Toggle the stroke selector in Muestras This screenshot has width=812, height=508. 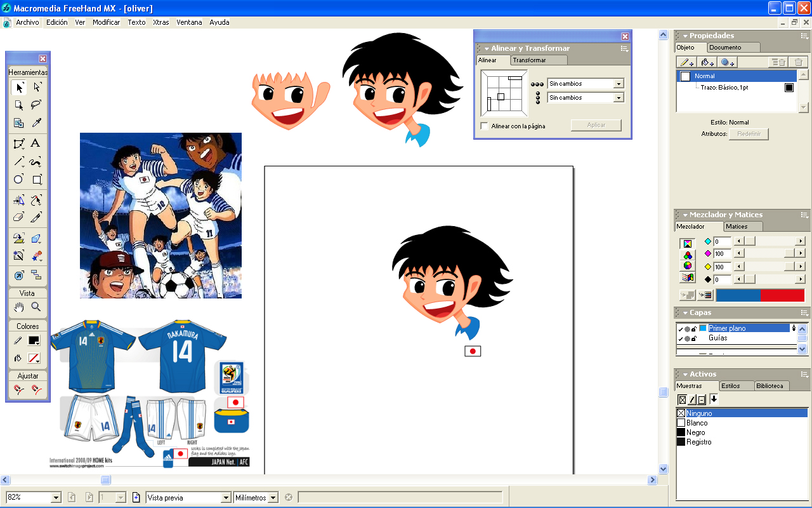(x=692, y=399)
